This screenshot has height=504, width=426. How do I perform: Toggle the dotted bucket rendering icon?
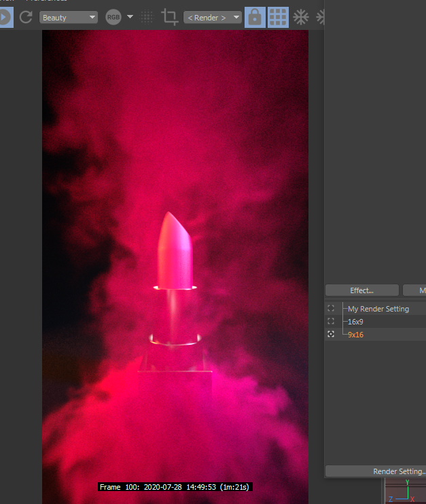point(147,18)
